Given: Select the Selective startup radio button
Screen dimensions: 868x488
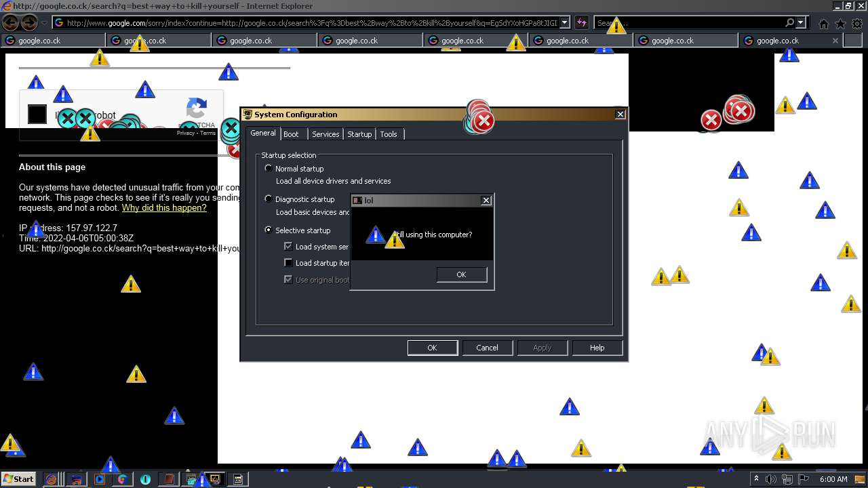Looking at the screenshot, I should click(x=269, y=230).
